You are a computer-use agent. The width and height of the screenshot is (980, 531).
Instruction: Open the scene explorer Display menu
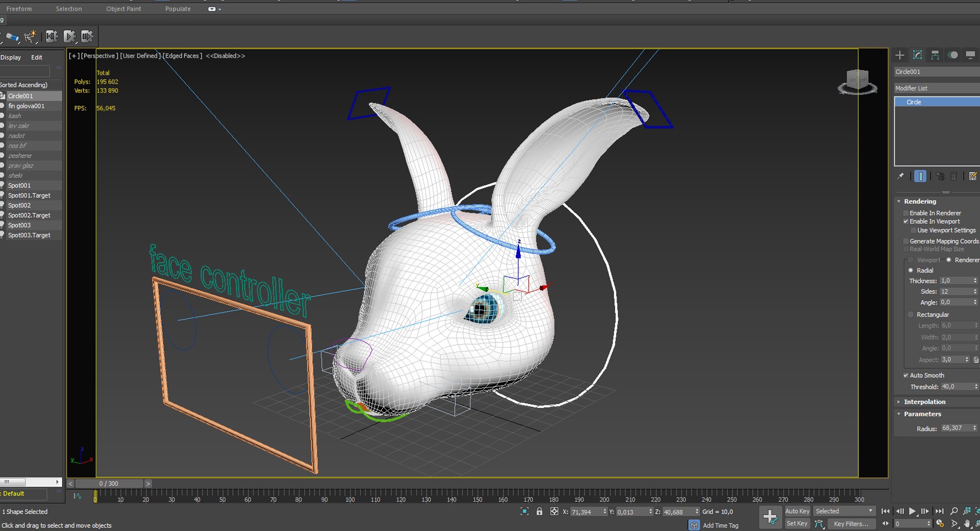point(11,57)
